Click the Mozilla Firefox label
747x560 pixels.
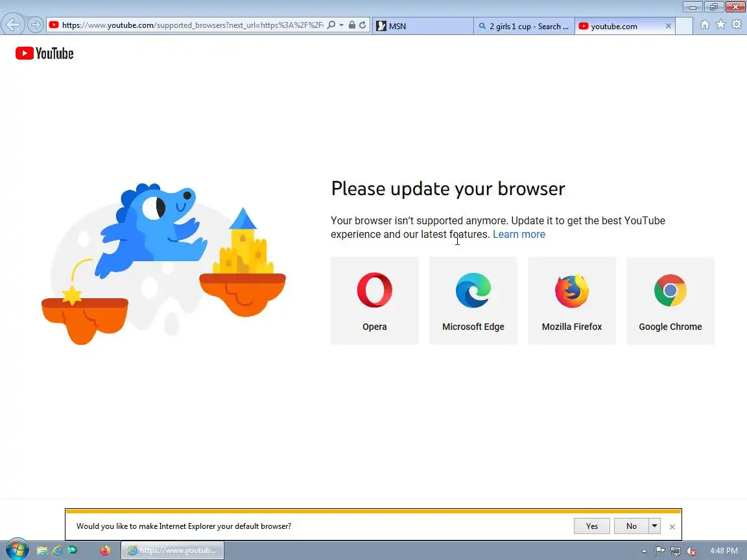[x=572, y=327]
